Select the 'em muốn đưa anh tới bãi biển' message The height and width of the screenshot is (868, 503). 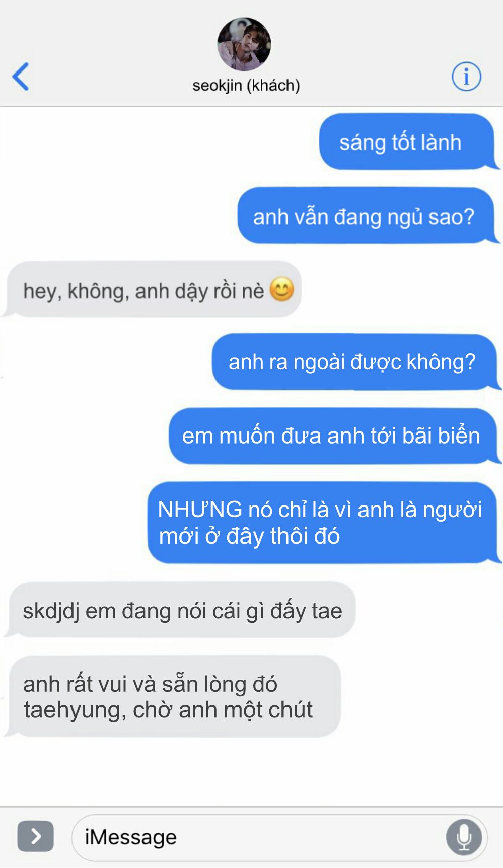[x=334, y=436]
